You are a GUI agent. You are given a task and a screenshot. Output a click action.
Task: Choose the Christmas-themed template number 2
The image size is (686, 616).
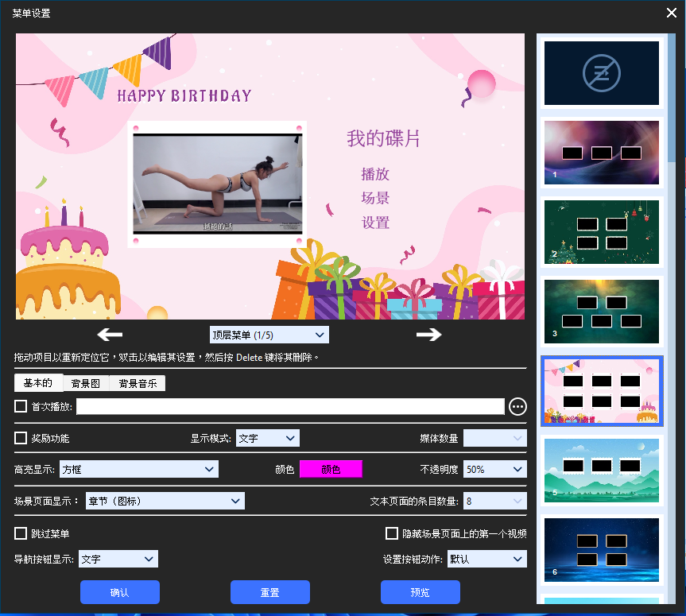tap(602, 231)
